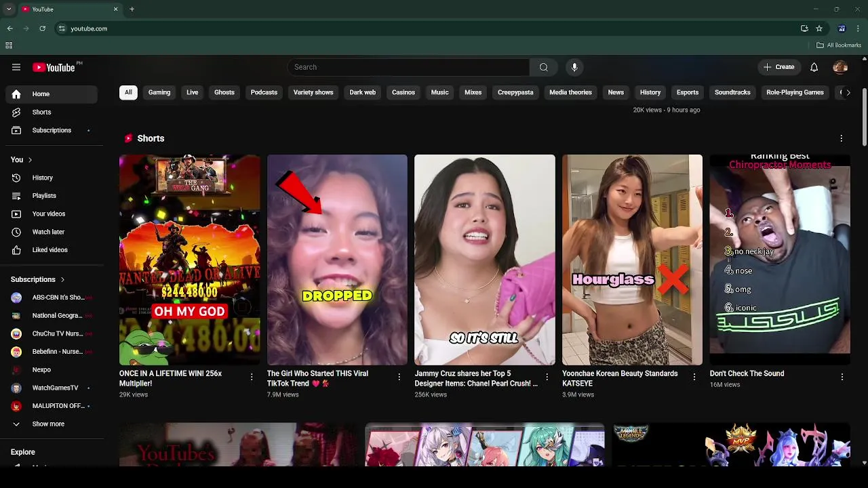Viewport: 868px width, 488px height.
Task: Click the install app icon in address bar
Action: pos(804,28)
